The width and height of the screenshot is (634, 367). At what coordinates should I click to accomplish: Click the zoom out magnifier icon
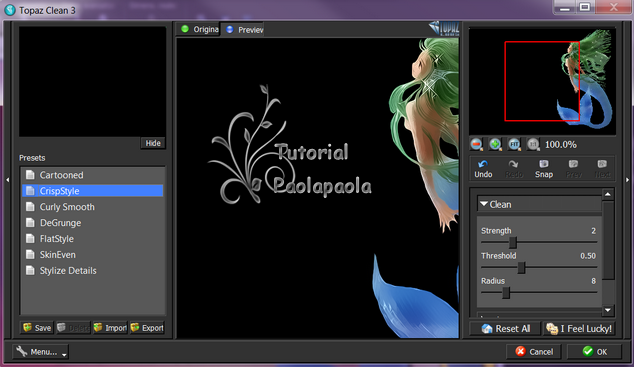click(x=476, y=144)
